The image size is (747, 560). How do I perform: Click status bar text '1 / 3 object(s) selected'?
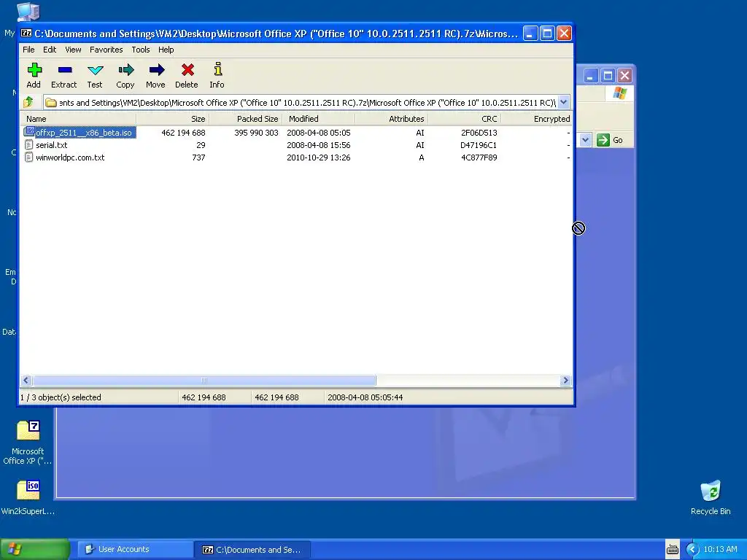[x=61, y=397]
